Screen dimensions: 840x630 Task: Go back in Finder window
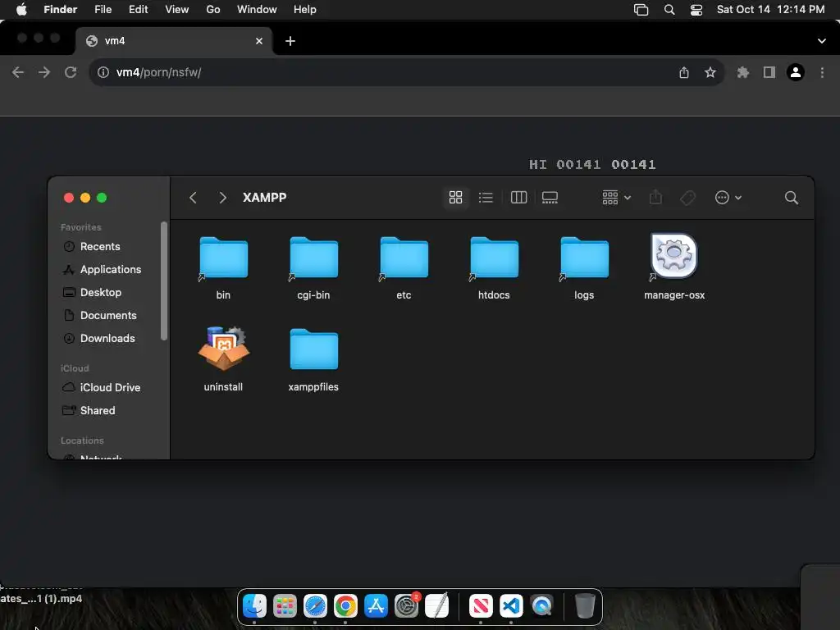click(193, 198)
